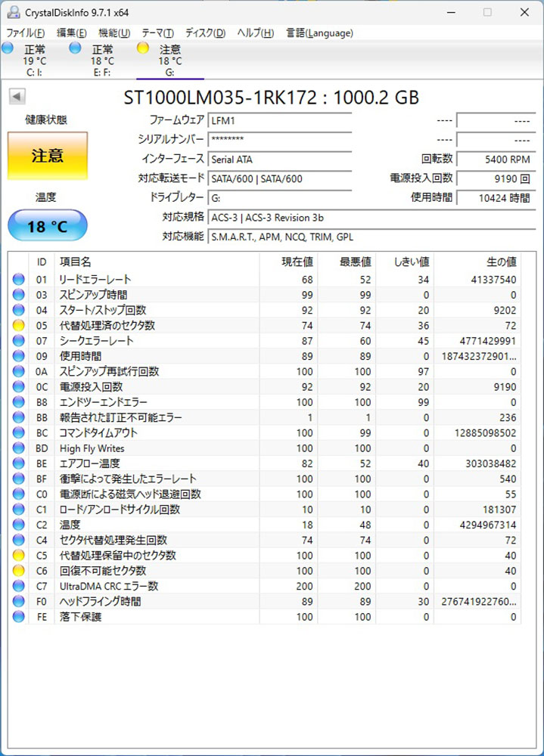Screen dimensions: 544x756
Task: Click the blue status icon for drive E: F:
Action: coord(75,48)
